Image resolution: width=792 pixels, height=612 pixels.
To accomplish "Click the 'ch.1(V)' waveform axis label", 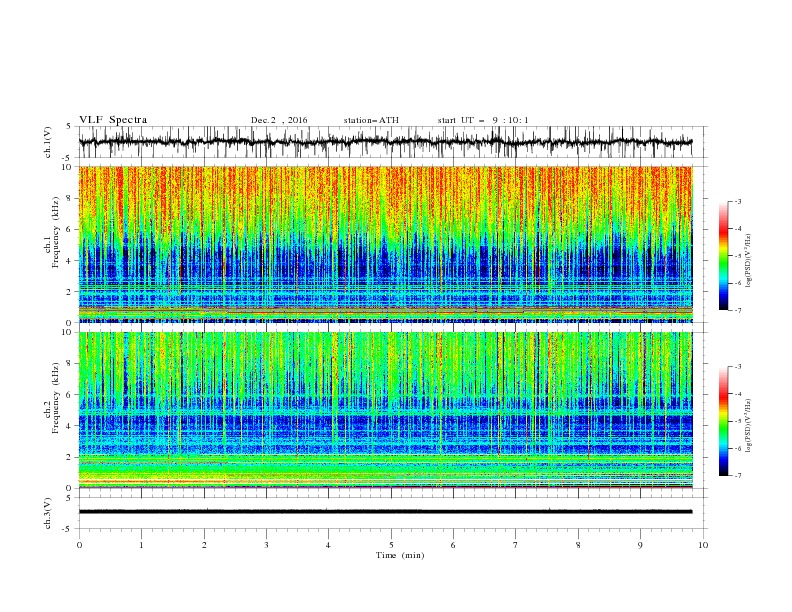I will pyautogui.click(x=48, y=142).
